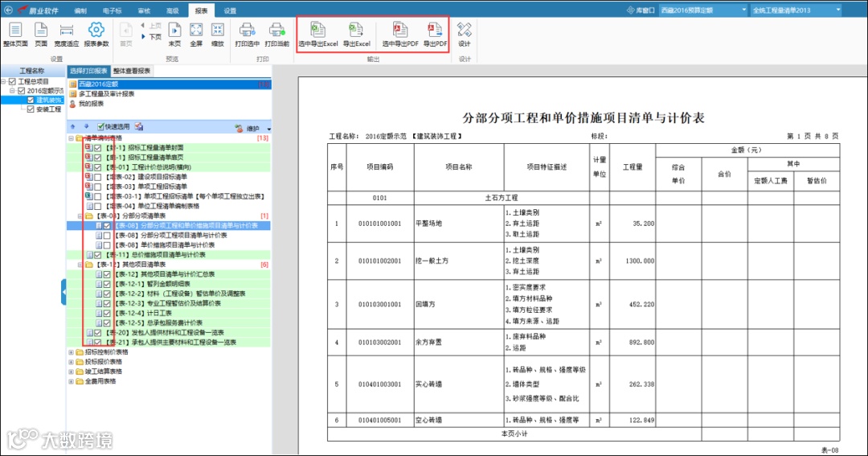
Task: Collapse the 清单编制表格 folder
Action: tap(71, 138)
